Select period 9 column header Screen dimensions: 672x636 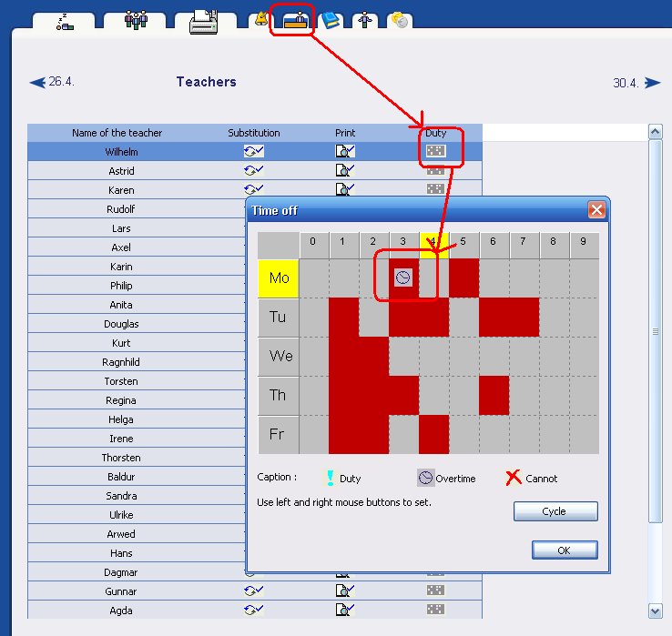pyautogui.click(x=585, y=246)
